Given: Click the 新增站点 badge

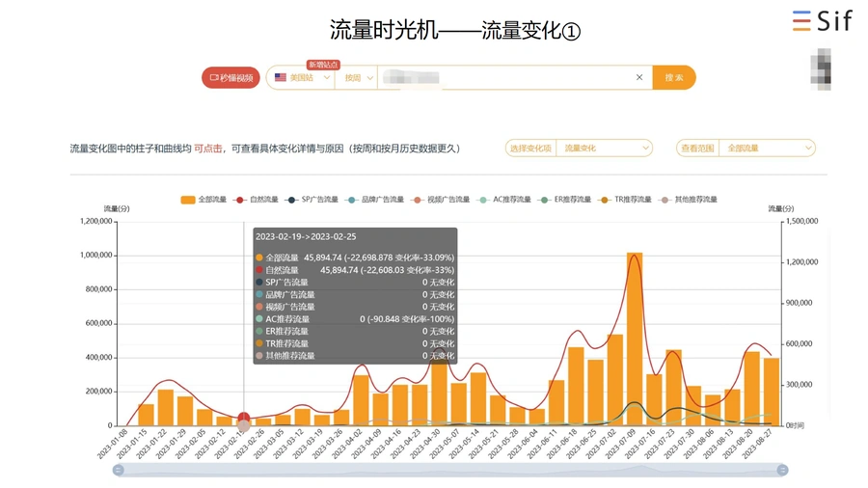Looking at the screenshot, I should 323,65.
